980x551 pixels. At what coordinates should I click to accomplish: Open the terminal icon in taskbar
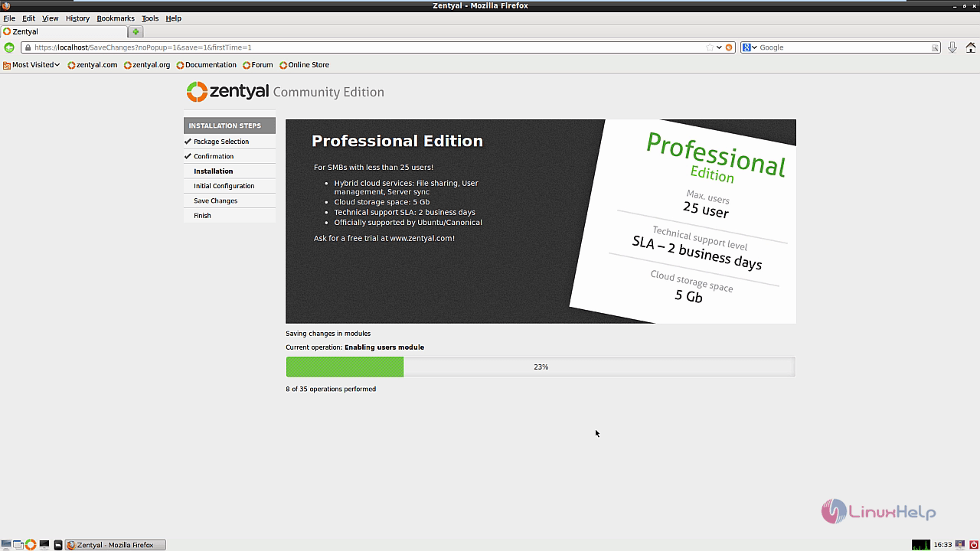click(x=44, y=545)
